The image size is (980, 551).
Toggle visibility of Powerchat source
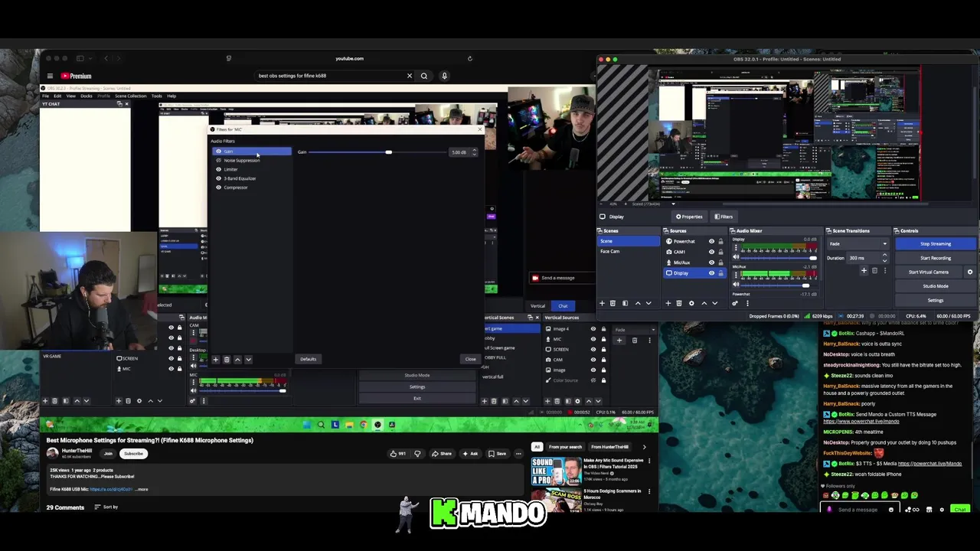point(711,241)
